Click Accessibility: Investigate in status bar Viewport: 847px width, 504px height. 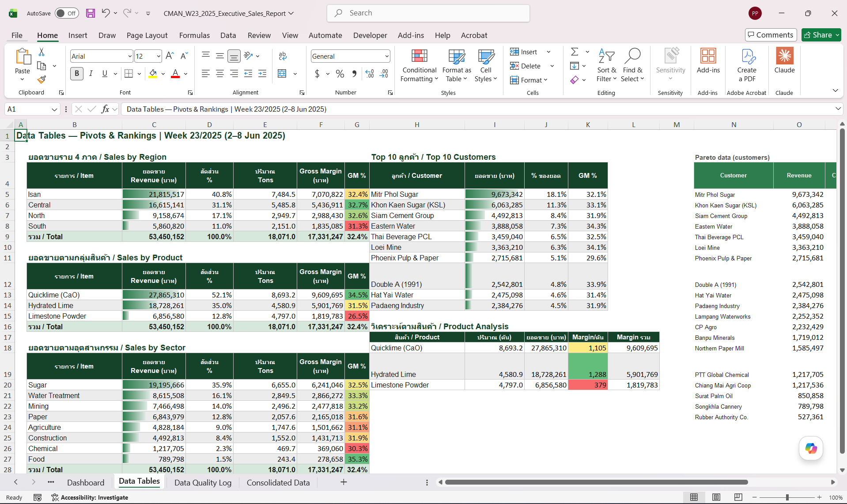point(90,497)
